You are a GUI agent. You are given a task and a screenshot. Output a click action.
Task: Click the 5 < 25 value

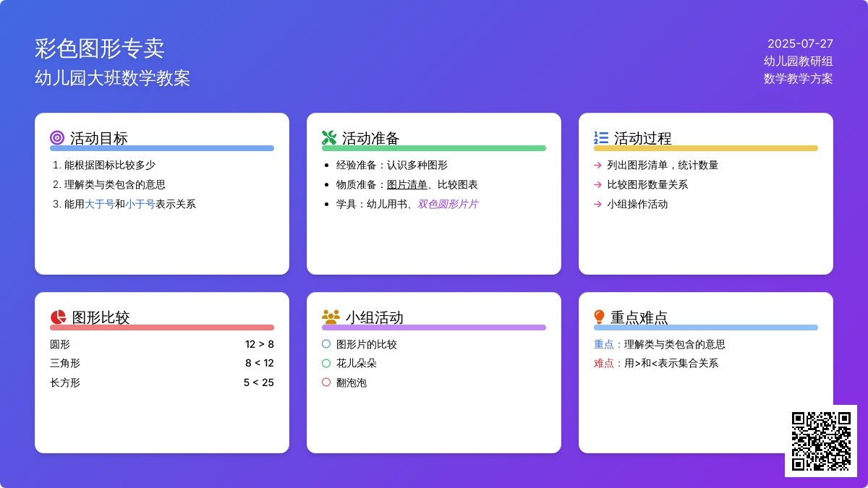[258, 382]
